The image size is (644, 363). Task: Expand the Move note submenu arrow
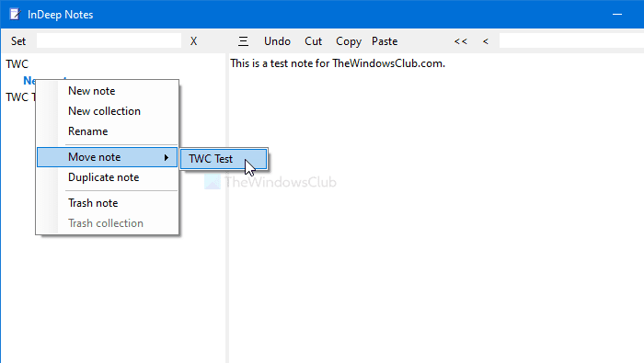(167, 157)
